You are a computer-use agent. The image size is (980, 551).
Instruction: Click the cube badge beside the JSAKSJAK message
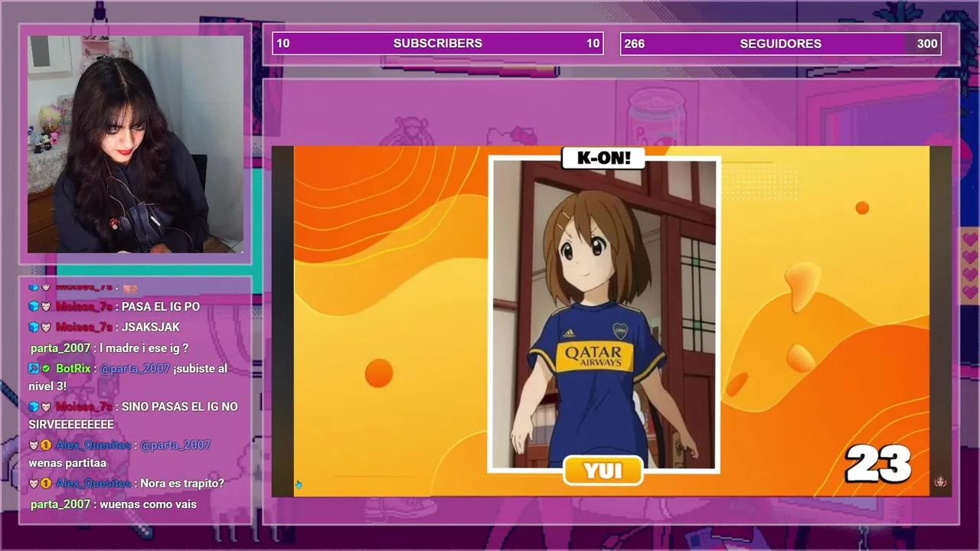coord(34,327)
